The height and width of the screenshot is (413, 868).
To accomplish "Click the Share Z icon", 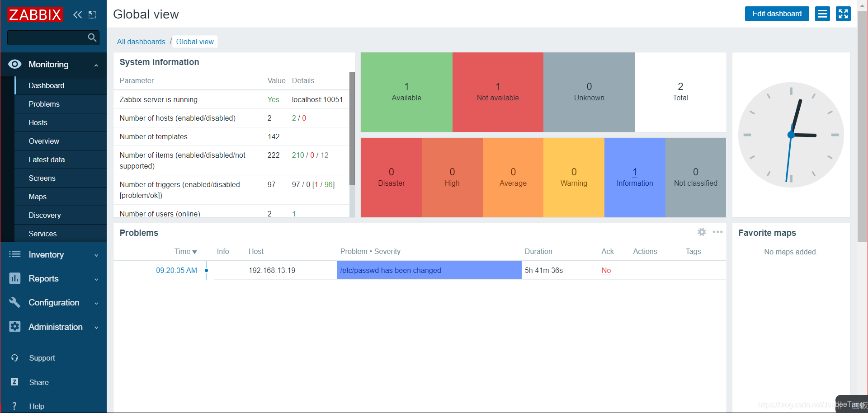I will [15, 382].
